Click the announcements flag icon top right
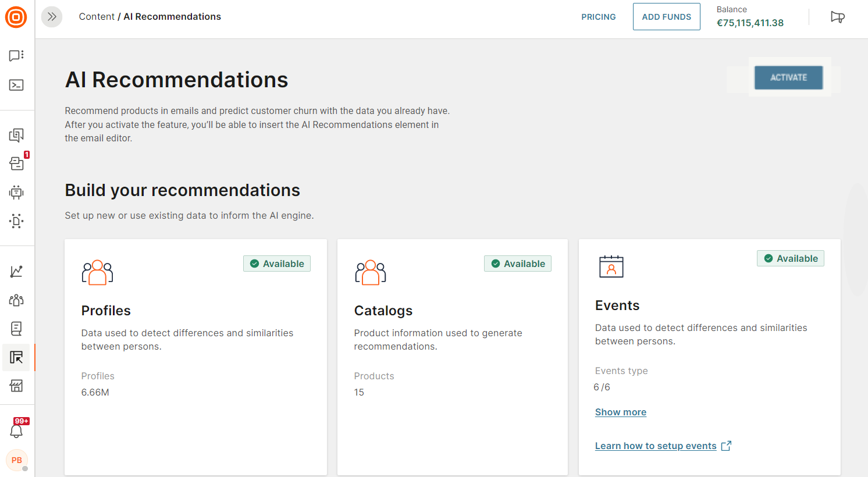 (837, 17)
